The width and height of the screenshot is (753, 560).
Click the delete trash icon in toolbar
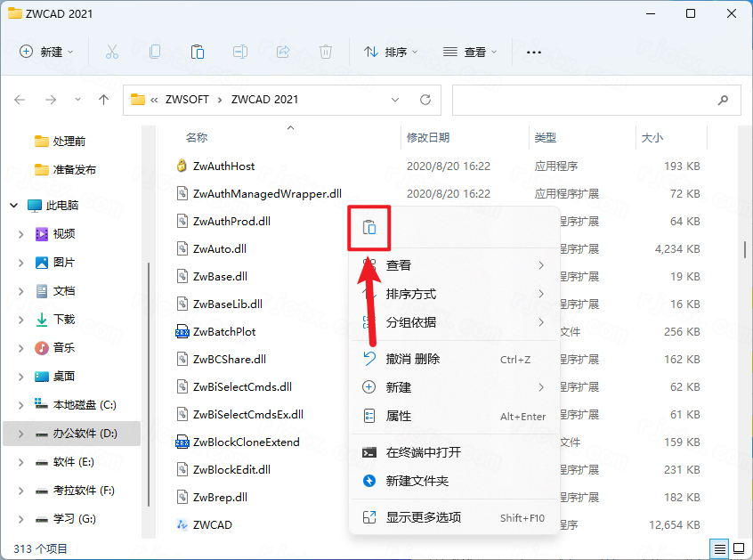click(x=326, y=52)
